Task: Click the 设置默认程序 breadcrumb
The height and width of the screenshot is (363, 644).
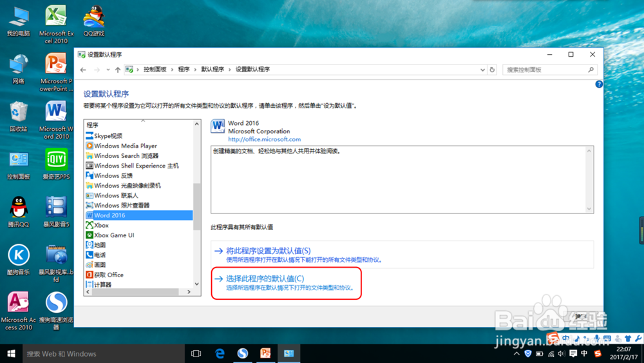Action: (x=252, y=70)
